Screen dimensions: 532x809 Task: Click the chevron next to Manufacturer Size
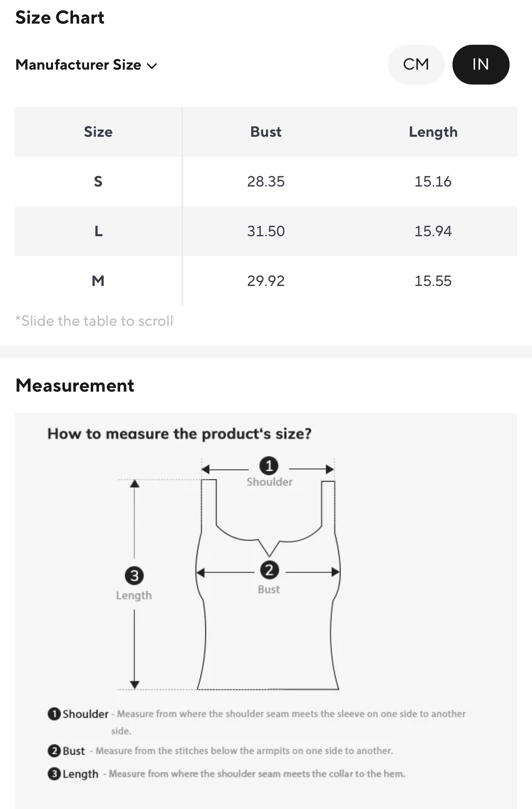[152, 65]
